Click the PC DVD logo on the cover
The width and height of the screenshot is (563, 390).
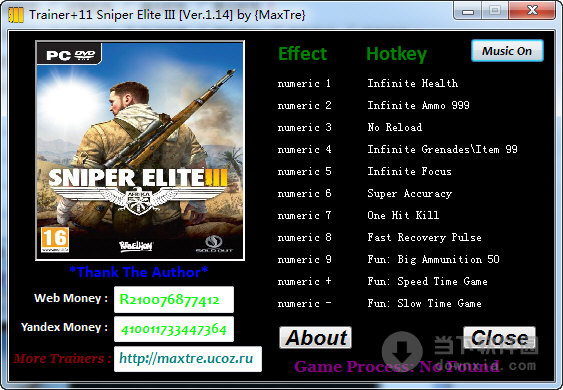click(70, 55)
